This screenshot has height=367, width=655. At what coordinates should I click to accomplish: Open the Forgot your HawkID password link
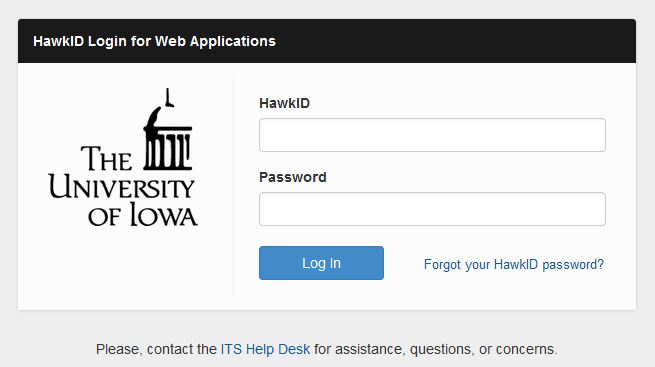(514, 264)
